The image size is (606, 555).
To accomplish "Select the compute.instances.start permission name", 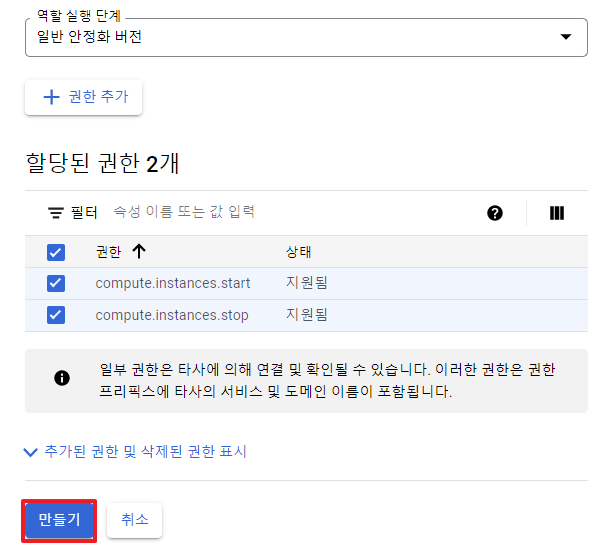I will (173, 283).
